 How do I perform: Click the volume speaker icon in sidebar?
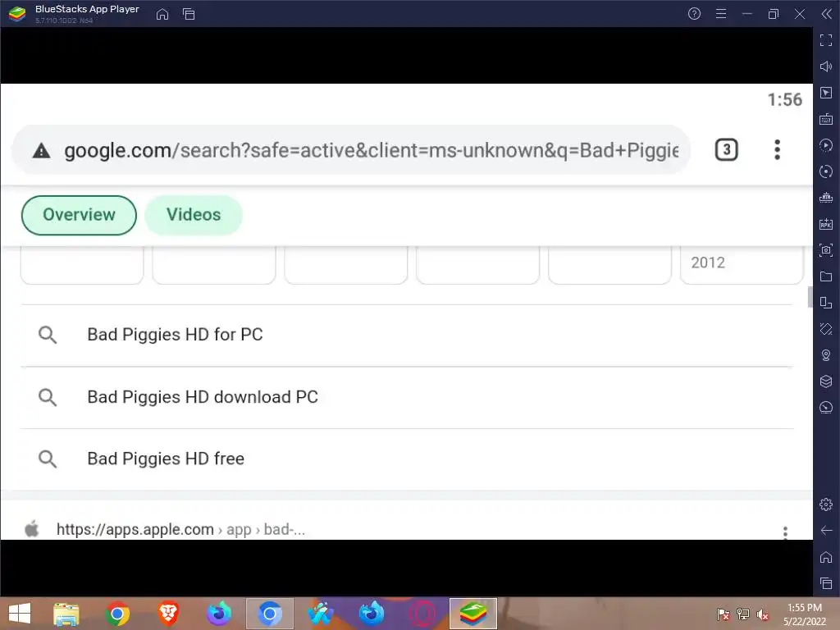tap(826, 66)
